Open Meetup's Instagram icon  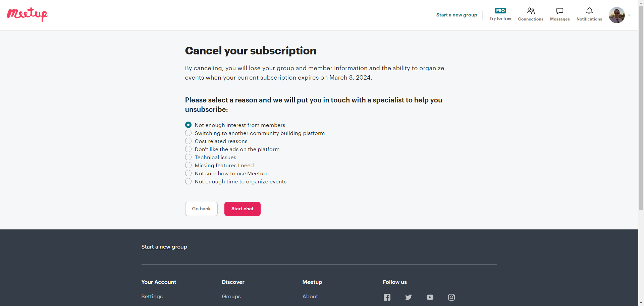pyautogui.click(x=451, y=297)
